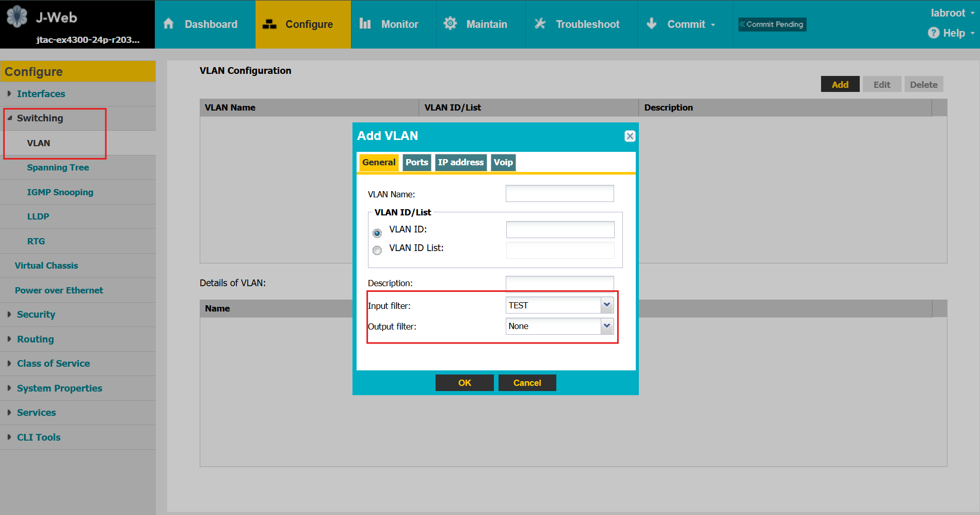The width and height of the screenshot is (980, 515).
Task: Click the VLAN Name input field
Action: [x=559, y=193]
